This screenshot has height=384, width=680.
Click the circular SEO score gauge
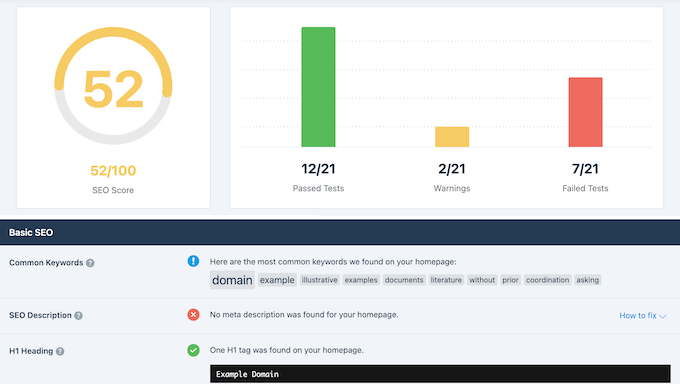113,86
